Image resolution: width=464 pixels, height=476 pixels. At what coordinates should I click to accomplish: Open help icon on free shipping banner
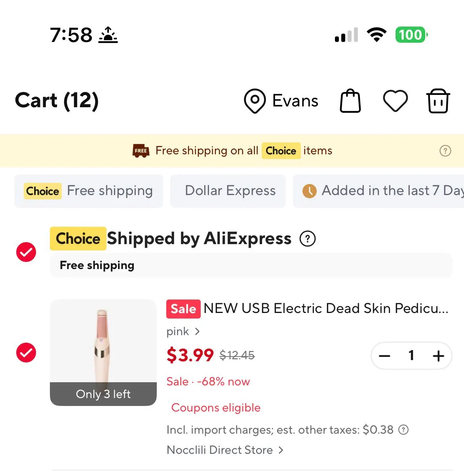[x=445, y=151]
